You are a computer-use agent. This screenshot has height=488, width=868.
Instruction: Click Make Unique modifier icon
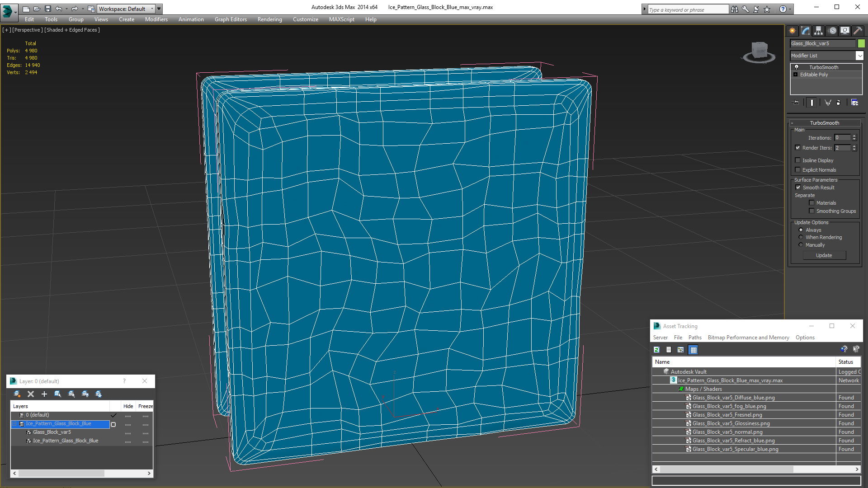828,103
